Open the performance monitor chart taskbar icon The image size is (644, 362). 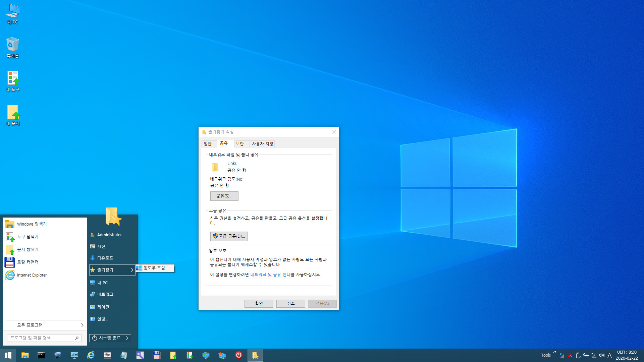[x=74, y=355]
